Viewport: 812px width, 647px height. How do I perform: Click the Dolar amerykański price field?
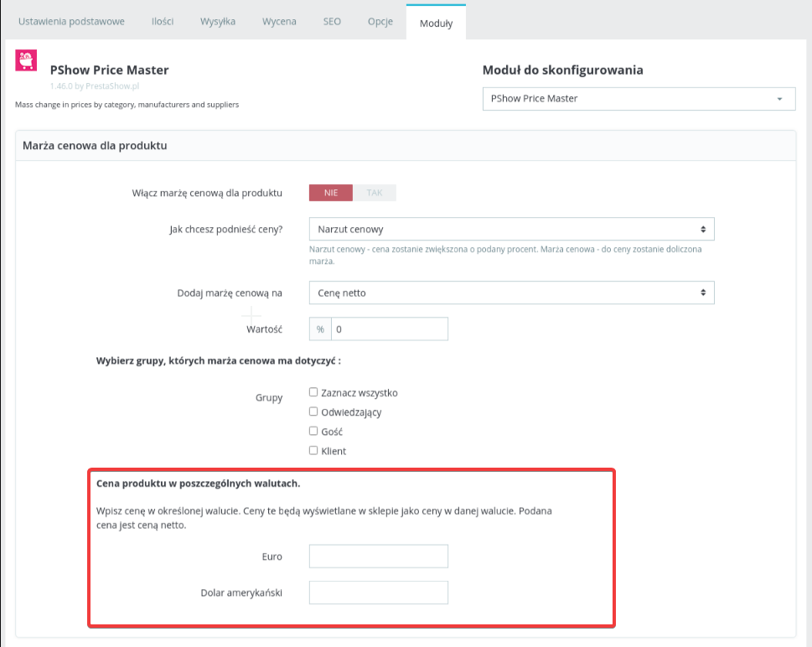(x=379, y=593)
